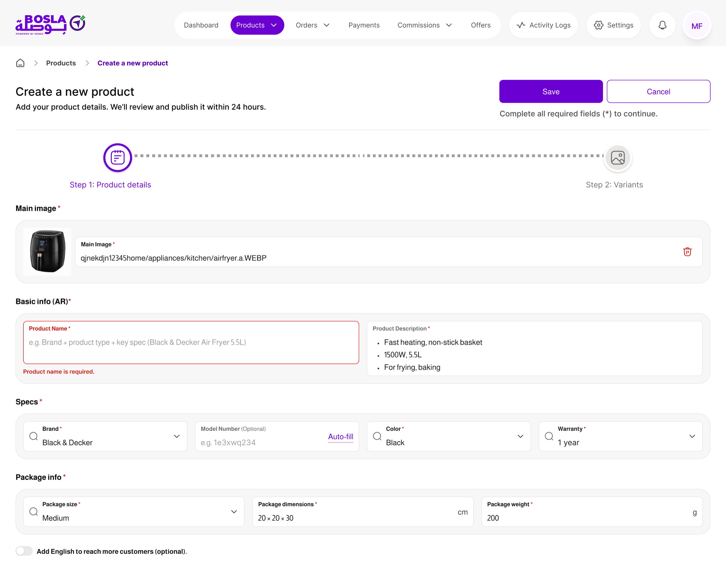726x588 pixels.
Task: Open Settings with the gear icon
Action: 613,25
